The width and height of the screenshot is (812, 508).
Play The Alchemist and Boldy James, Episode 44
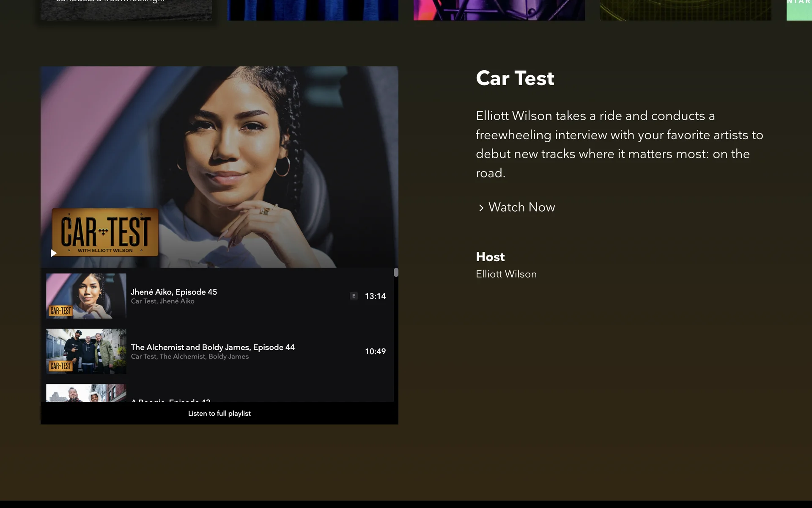coord(212,347)
